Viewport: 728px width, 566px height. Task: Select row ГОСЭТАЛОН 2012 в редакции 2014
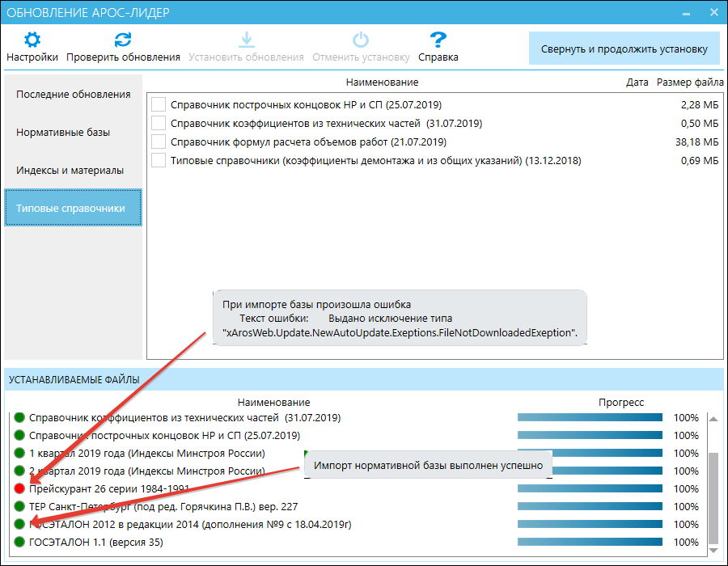[358, 524]
